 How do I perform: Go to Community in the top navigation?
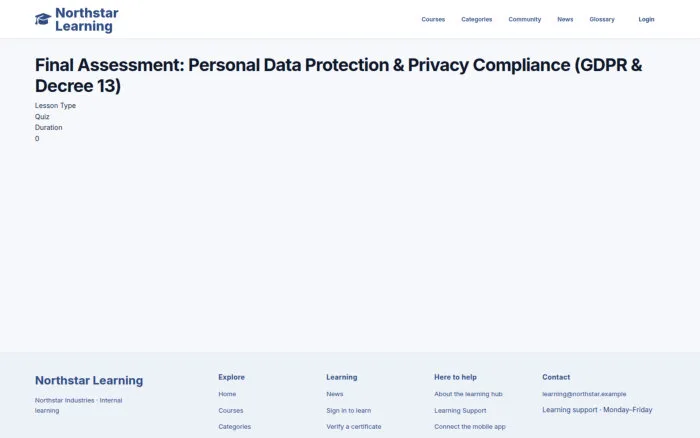[525, 19]
